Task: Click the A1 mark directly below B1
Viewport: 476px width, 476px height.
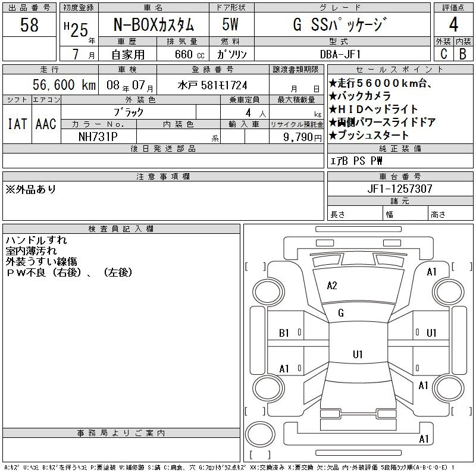Action: click(284, 369)
